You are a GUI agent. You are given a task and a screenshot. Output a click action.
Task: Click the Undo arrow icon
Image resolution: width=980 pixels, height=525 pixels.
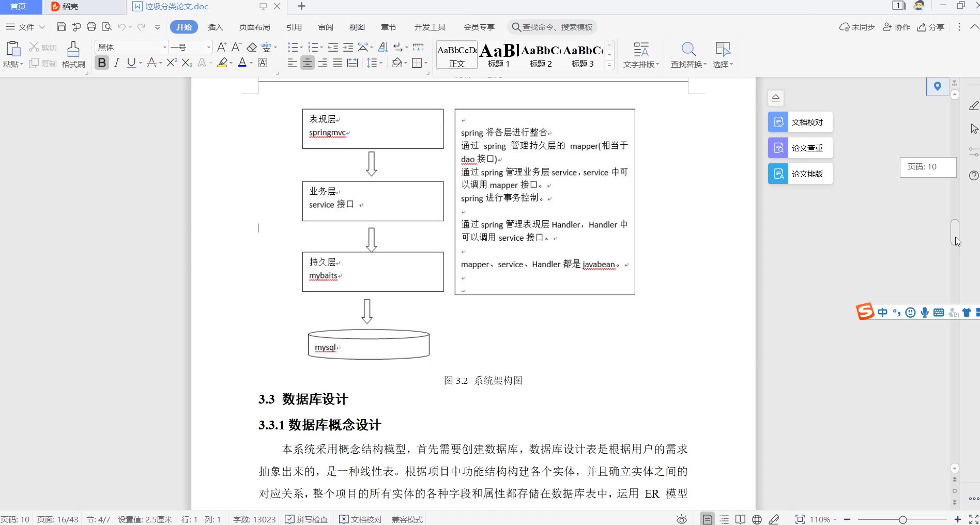[121, 27]
